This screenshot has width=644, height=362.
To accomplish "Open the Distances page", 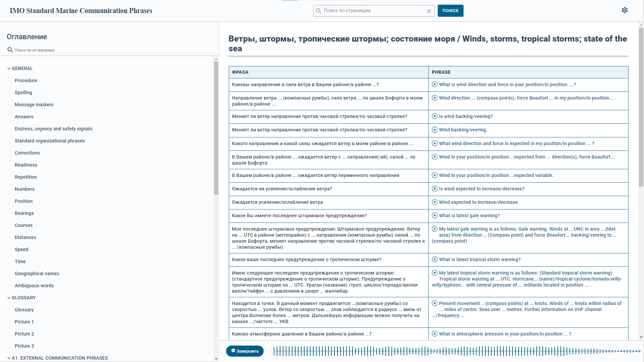I will point(25,237).
